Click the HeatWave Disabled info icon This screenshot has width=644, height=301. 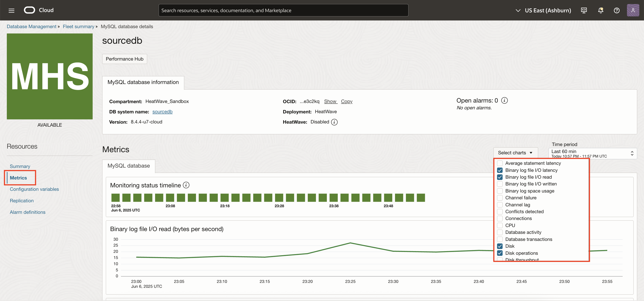(335, 122)
